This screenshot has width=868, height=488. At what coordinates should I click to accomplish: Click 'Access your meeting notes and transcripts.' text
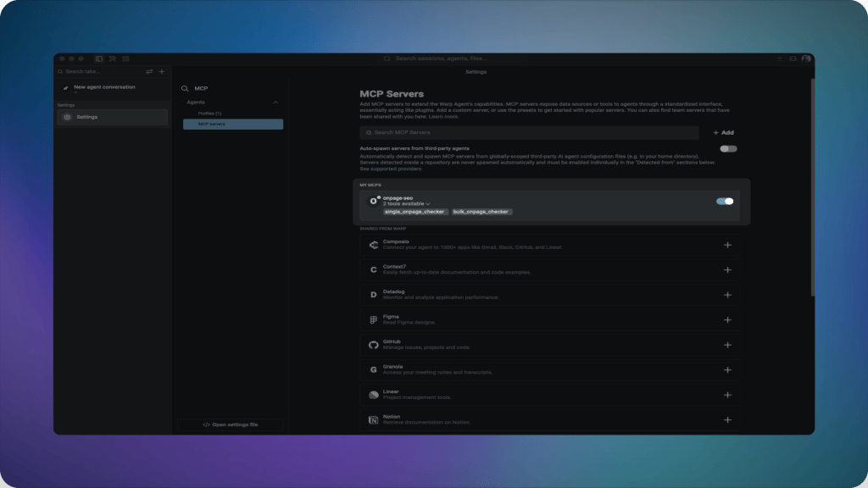[x=437, y=373]
